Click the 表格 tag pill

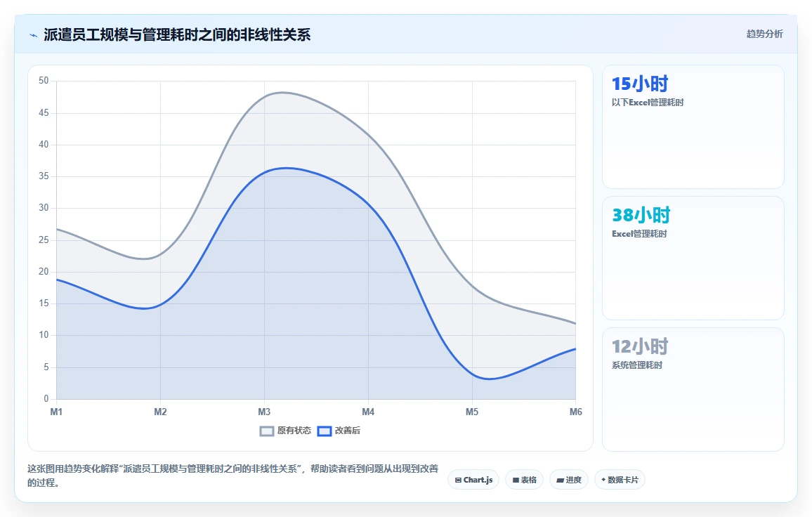(524, 480)
